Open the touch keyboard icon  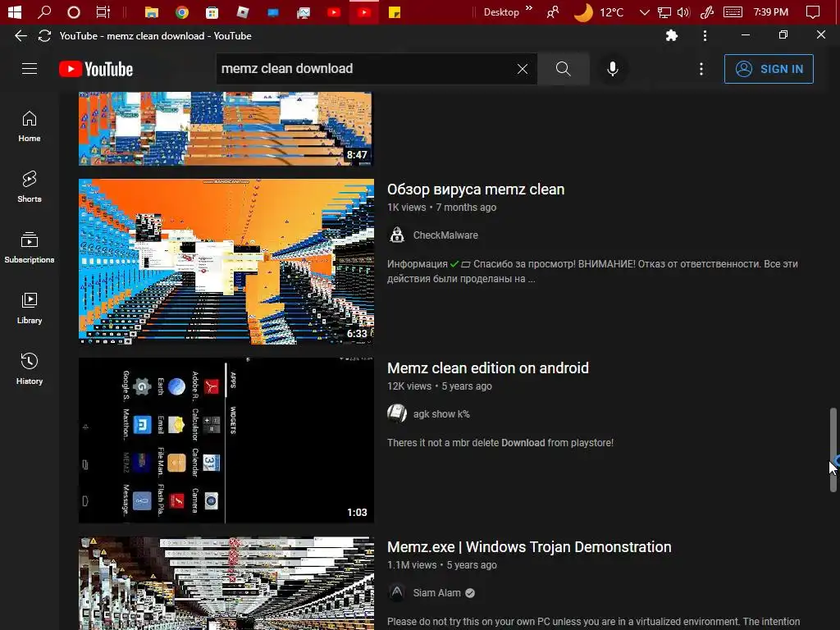point(733,11)
